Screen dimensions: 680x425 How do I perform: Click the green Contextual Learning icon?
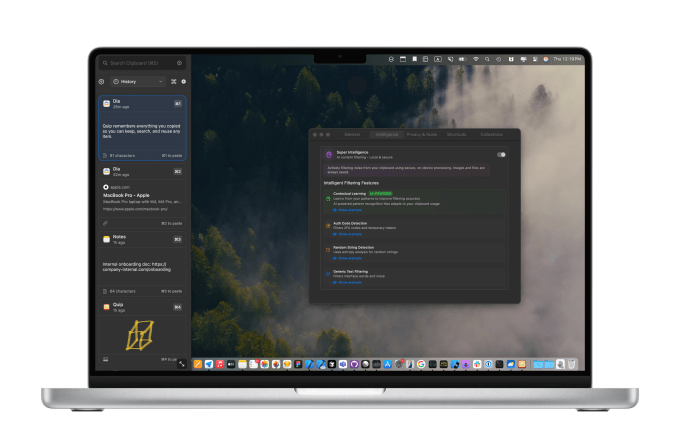click(x=328, y=199)
